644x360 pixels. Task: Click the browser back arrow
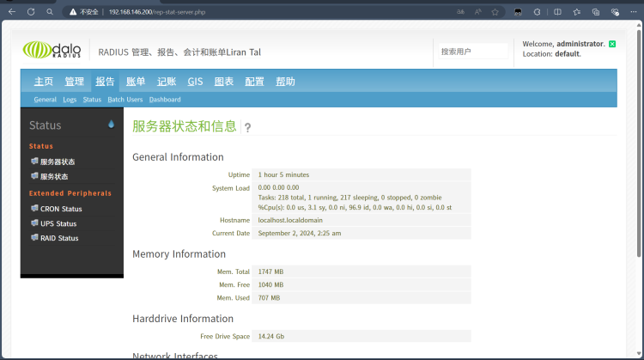point(12,12)
